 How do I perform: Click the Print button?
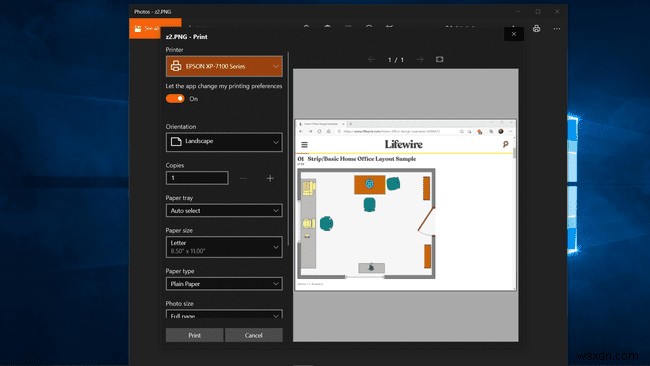coord(194,335)
